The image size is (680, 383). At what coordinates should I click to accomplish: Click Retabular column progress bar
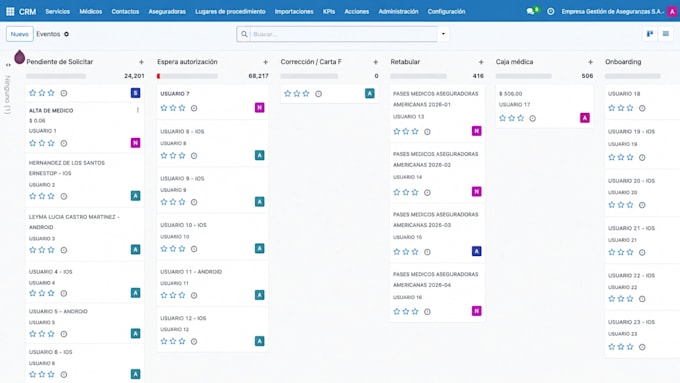(x=418, y=76)
